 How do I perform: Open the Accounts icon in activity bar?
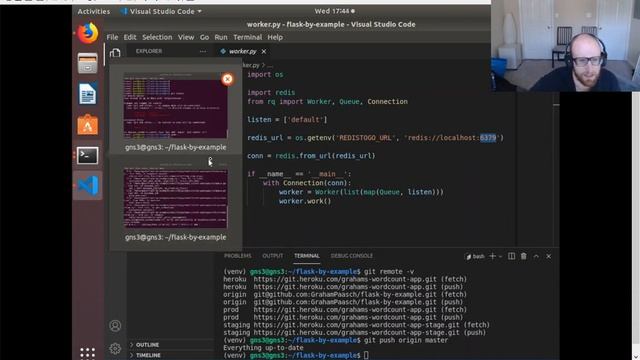115,325
